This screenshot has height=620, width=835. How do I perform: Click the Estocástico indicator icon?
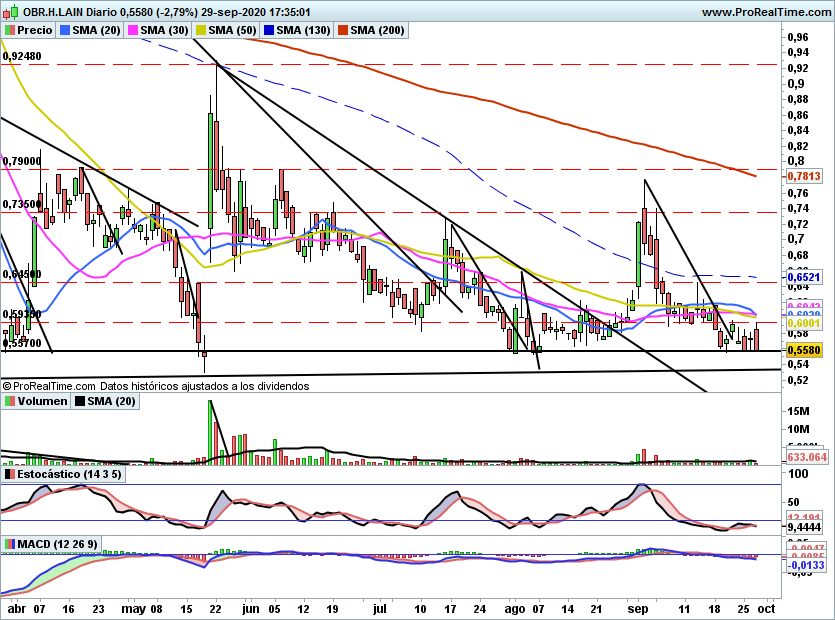[10, 474]
